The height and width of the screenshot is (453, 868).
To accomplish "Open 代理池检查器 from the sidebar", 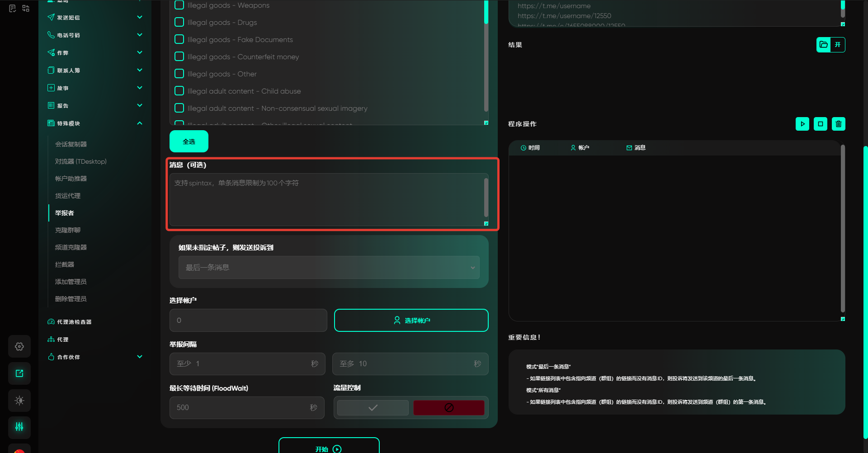I will click(x=74, y=322).
